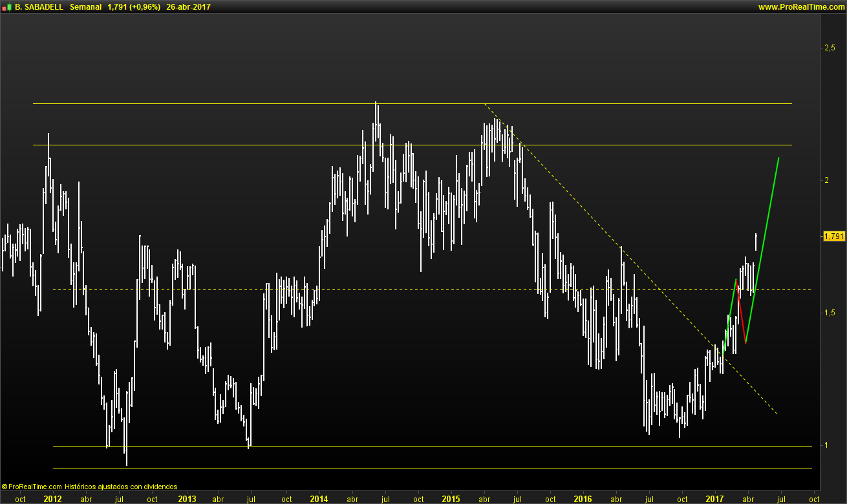
Task: Select the Semanal timeframe label
Action: coord(85,7)
